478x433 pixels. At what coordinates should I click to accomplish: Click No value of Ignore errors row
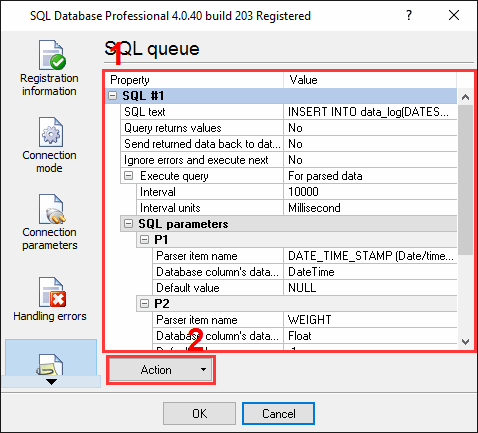pos(370,160)
